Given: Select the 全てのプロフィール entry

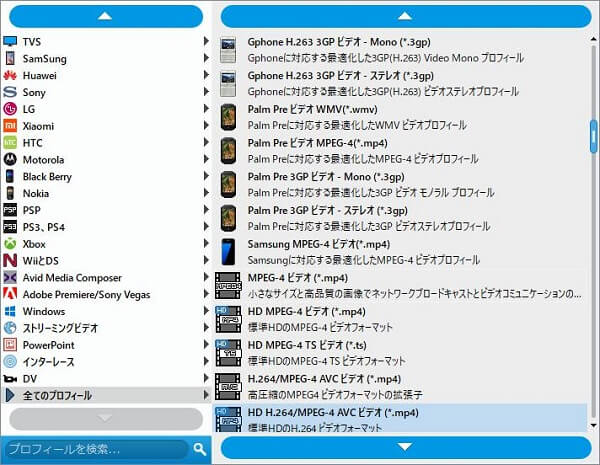Looking at the screenshot, I should click(106, 395).
